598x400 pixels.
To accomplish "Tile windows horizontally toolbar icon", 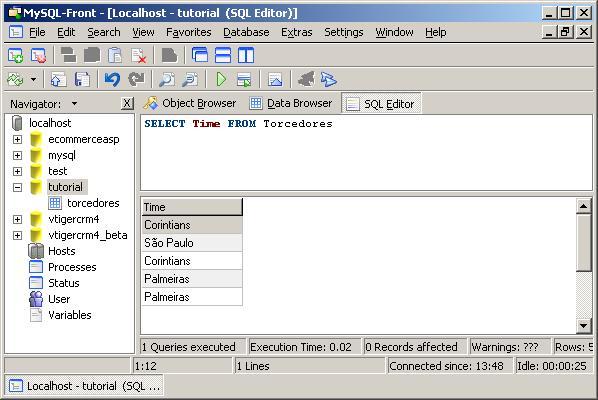I will point(223,56).
